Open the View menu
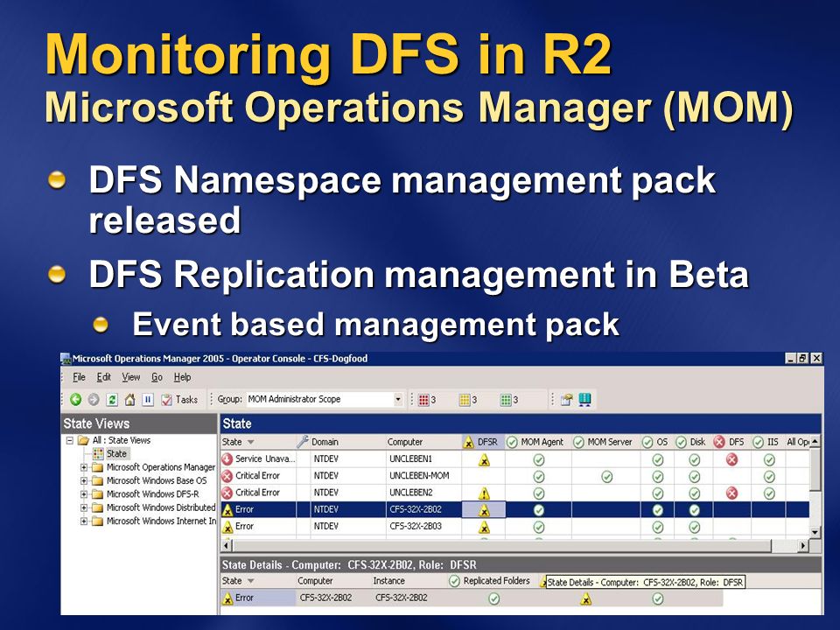The image size is (840, 630). [130, 377]
